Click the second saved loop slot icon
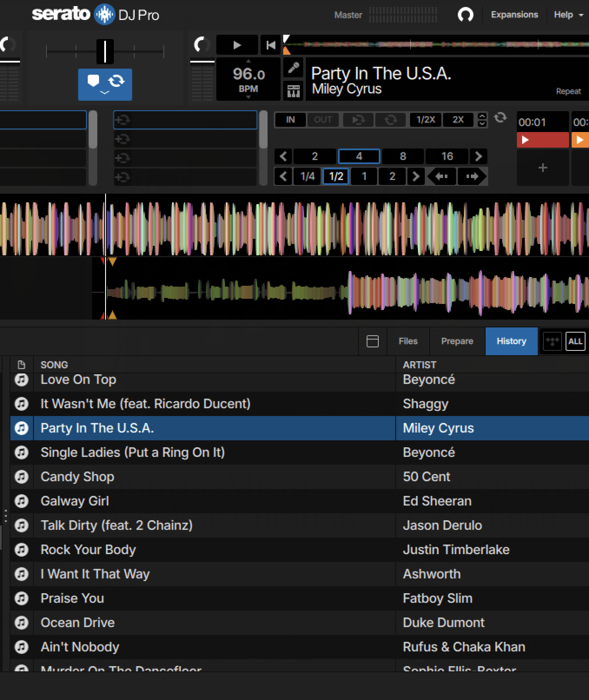Screen dimensions: 589x700 pos(122,139)
